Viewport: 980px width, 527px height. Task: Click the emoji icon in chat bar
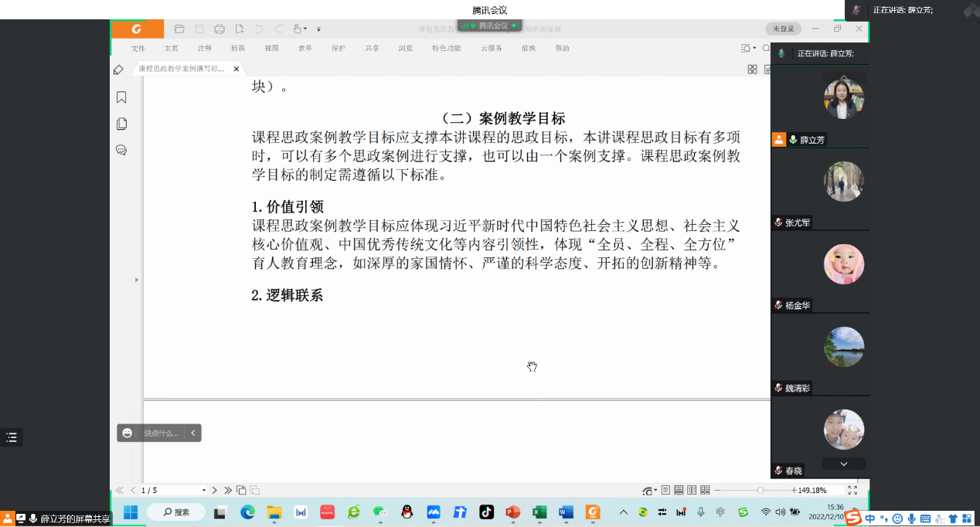[128, 433]
